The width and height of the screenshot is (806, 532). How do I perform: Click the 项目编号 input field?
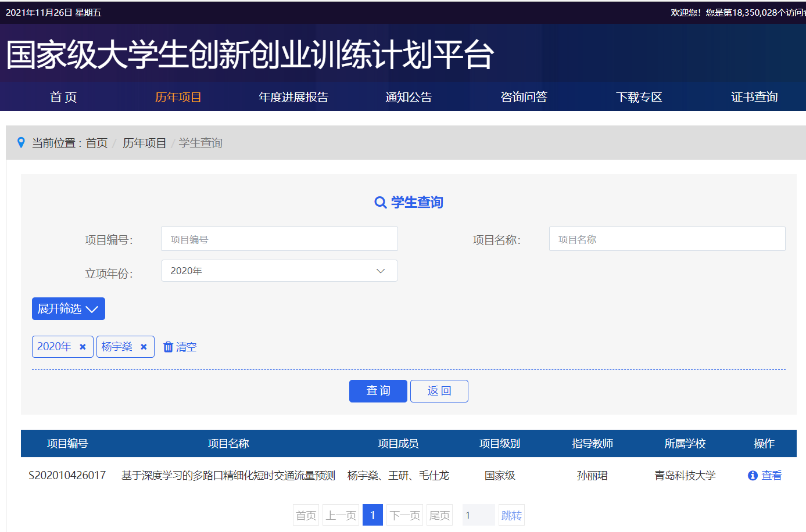(279, 239)
